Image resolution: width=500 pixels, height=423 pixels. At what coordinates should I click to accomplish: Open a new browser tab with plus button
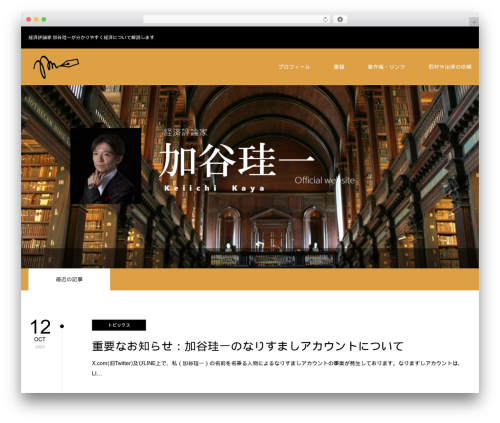(474, 22)
